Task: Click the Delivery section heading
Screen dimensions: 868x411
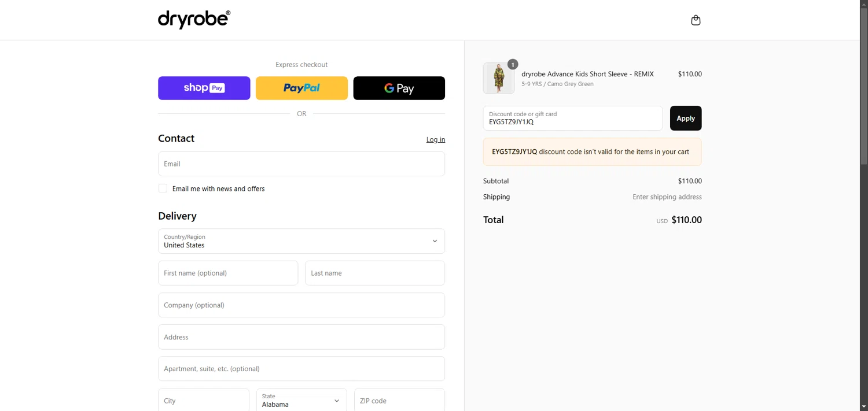Action: [x=177, y=216]
